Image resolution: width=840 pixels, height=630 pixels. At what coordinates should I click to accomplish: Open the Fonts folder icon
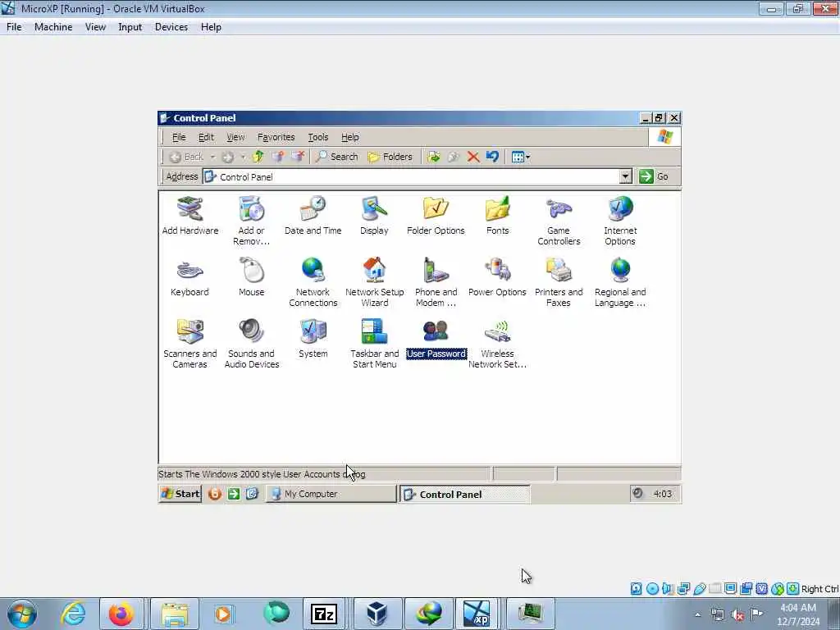pos(497,216)
